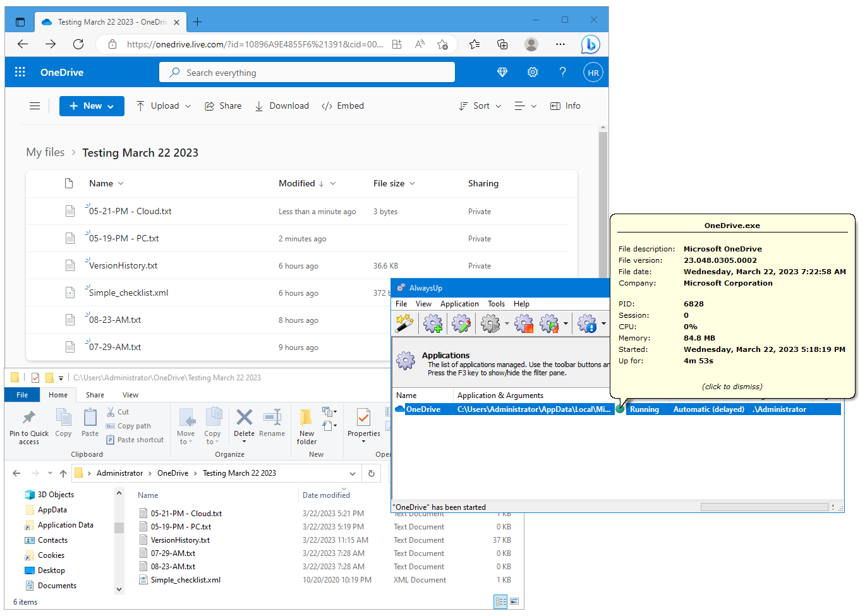The image size is (865, 616).
Task: Click Rename in Explorer ribbon
Action: point(272,423)
